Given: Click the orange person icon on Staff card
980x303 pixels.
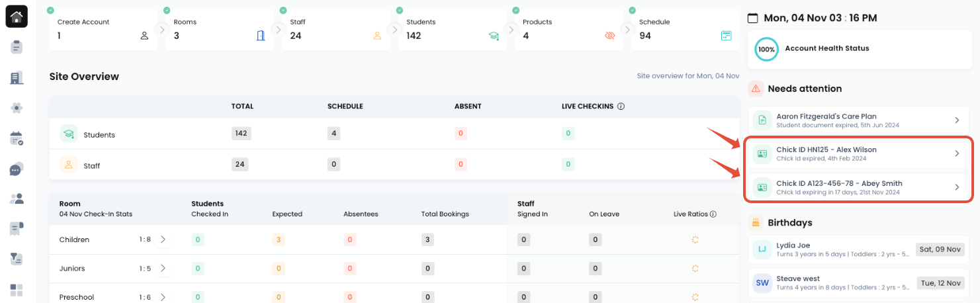Looking at the screenshot, I should [377, 36].
